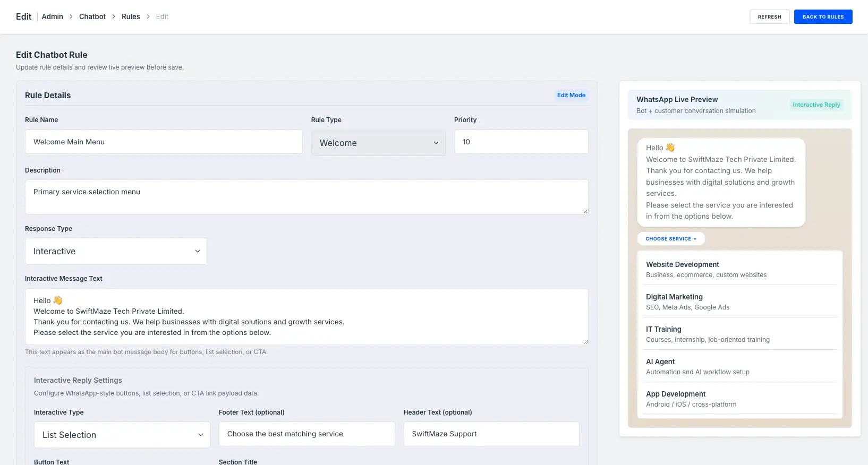
Task: Select IT Training in the preview list
Action: pos(739,334)
